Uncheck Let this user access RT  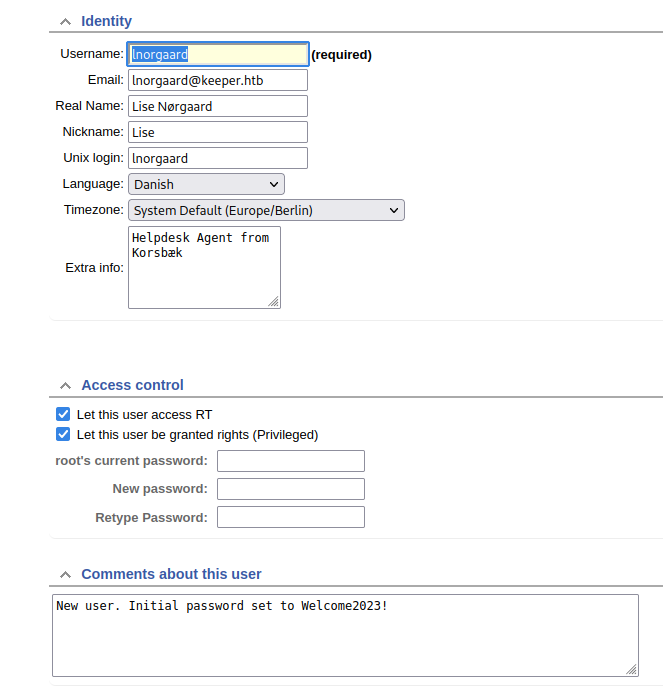pyautogui.click(x=64, y=414)
